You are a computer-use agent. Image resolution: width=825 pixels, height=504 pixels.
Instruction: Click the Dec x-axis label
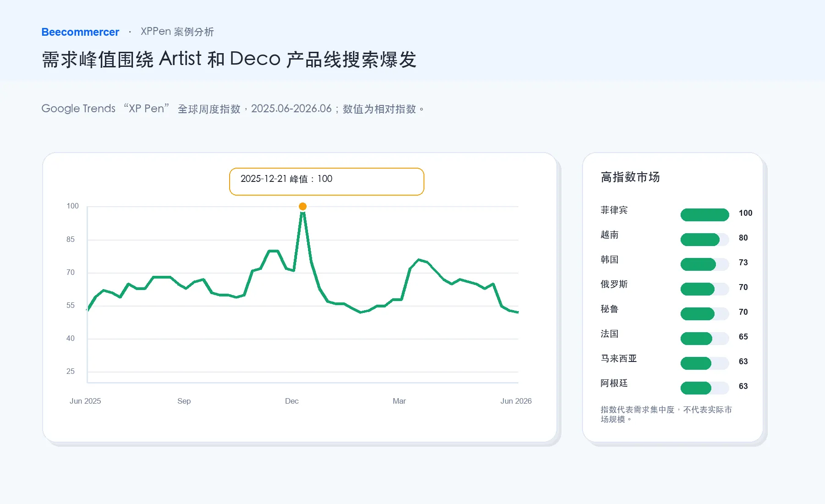[291, 401]
